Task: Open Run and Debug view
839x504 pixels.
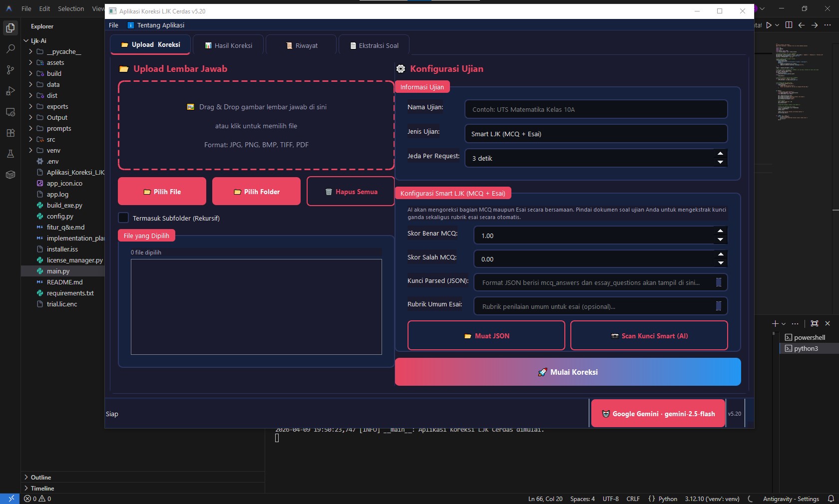Action: (10, 91)
